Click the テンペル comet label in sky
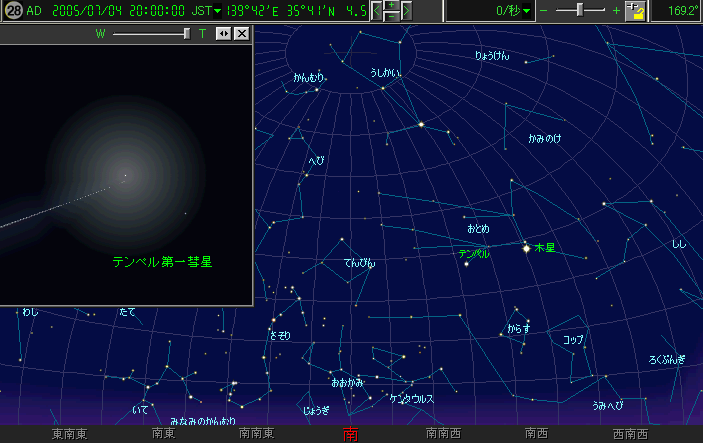This screenshot has height=443, width=703. [x=474, y=254]
